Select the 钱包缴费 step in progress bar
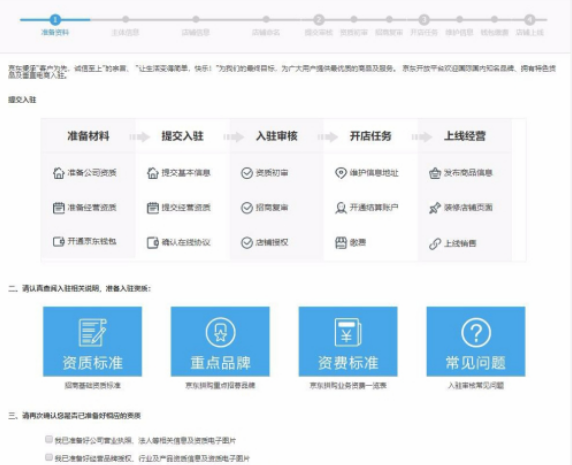The height and width of the screenshot is (465, 572). click(x=494, y=19)
